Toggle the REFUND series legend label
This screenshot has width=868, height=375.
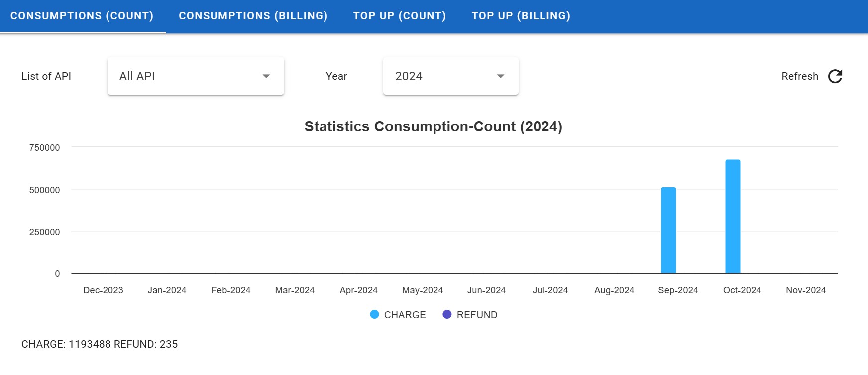coord(477,315)
